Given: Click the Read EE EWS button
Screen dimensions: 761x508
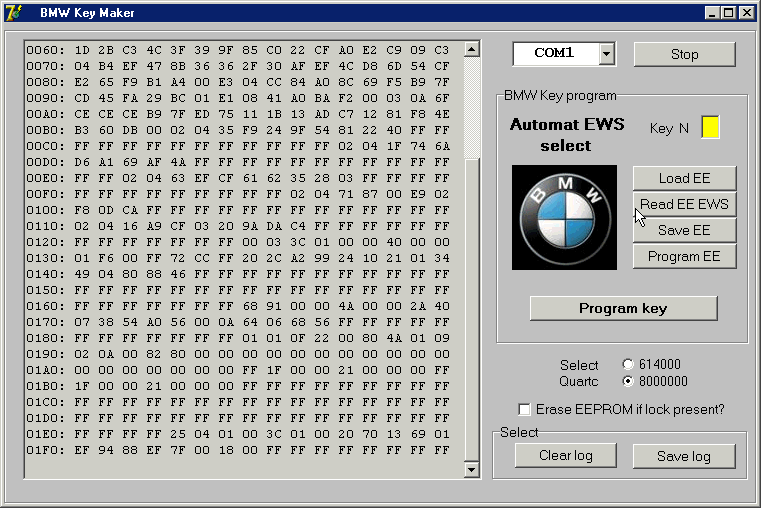Looking at the screenshot, I should (x=684, y=204).
